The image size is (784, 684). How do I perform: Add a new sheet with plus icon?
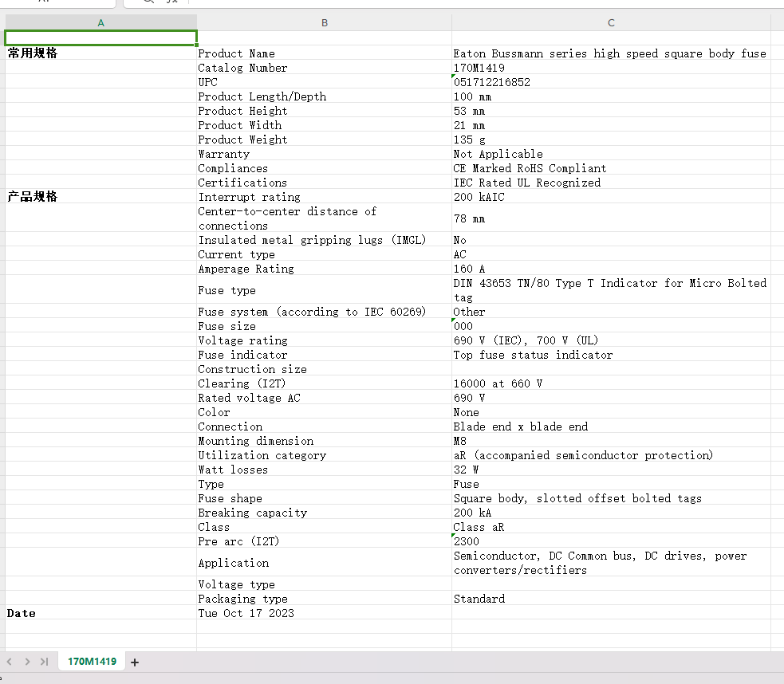coord(135,662)
